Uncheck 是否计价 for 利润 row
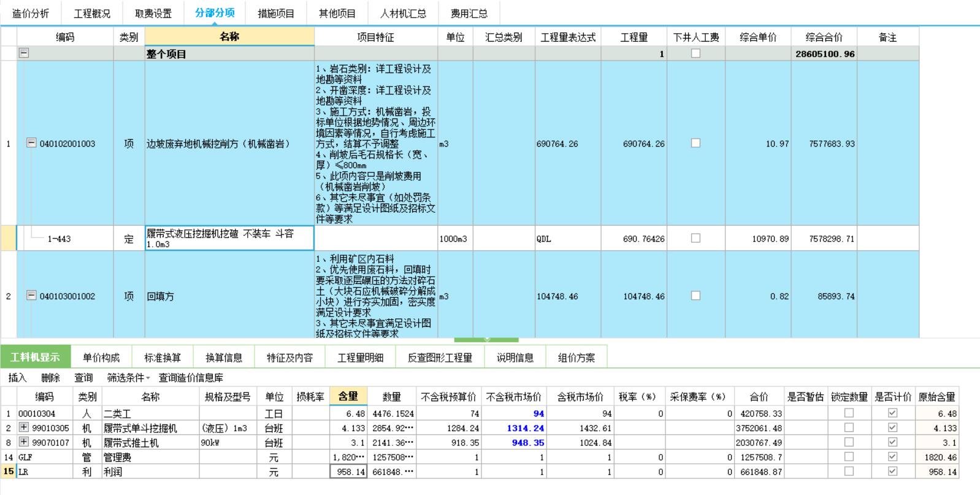Viewport: 980px width, 495px height. (892, 471)
